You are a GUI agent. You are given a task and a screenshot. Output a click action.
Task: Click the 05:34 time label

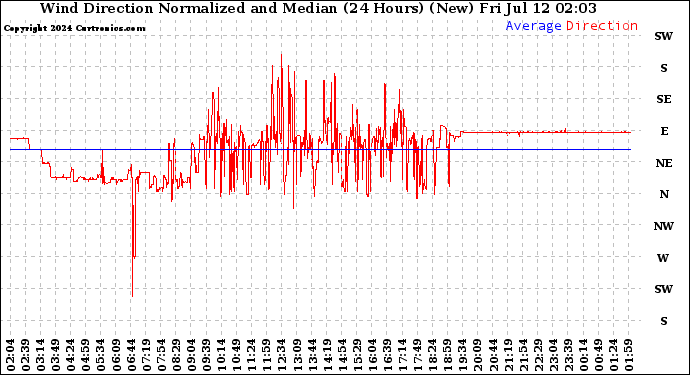tap(101, 355)
